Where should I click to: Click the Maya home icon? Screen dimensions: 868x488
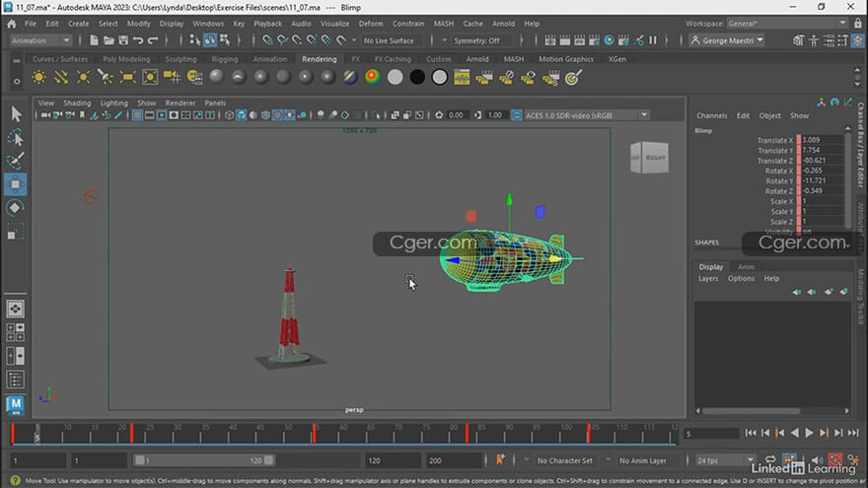coord(12,24)
